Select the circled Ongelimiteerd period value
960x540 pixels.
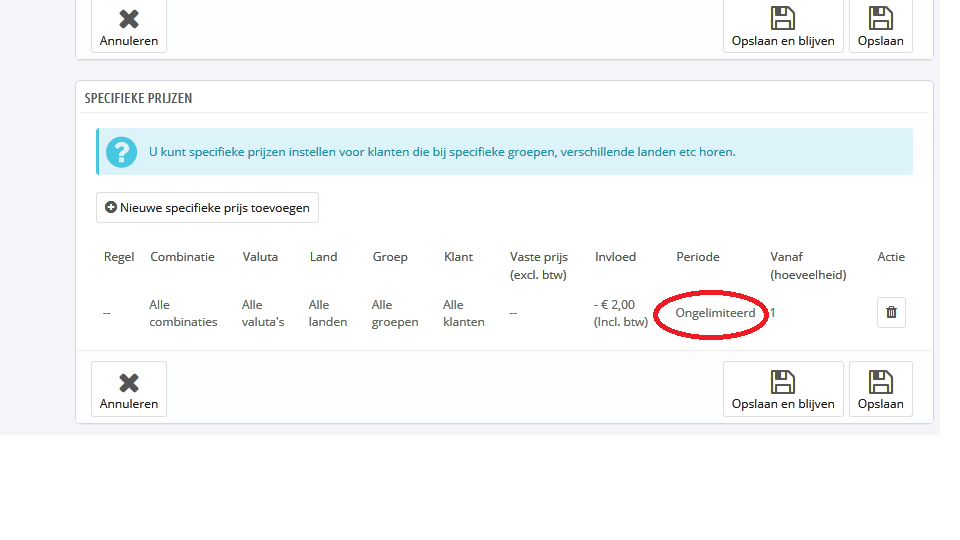(715, 313)
